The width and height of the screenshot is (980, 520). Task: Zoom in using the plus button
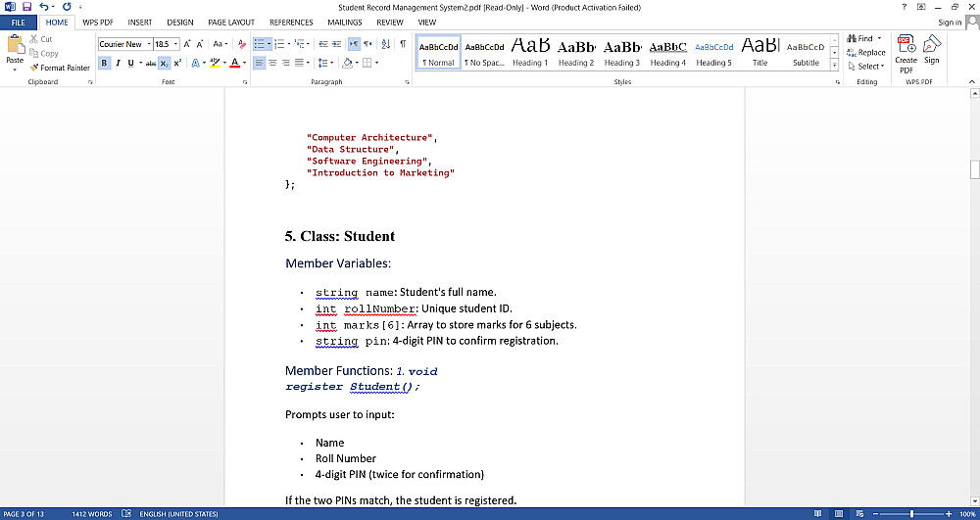click(x=948, y=514)
